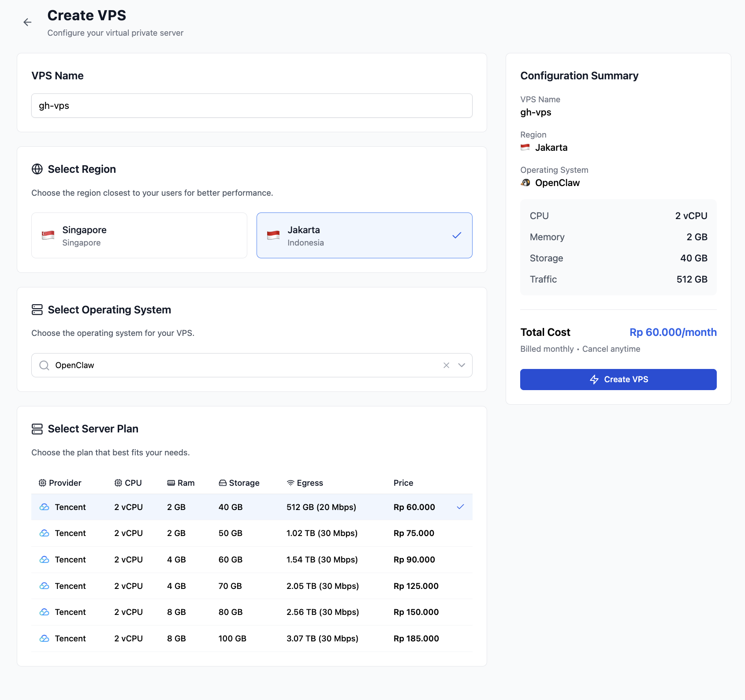The image size is (745, 700).
Task: Click the Price column header
Action: tap(403, 482)
